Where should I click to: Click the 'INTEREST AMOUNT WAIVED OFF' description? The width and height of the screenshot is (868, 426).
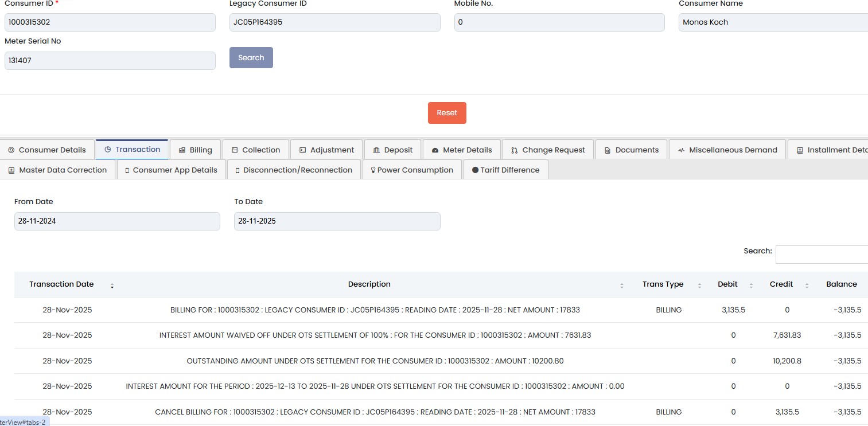pos(375,335)
